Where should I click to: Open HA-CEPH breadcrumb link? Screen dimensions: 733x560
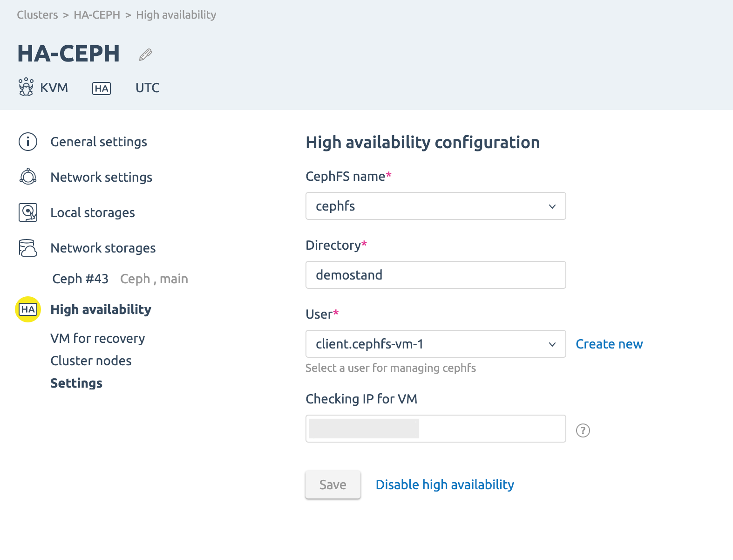[97, 15]
